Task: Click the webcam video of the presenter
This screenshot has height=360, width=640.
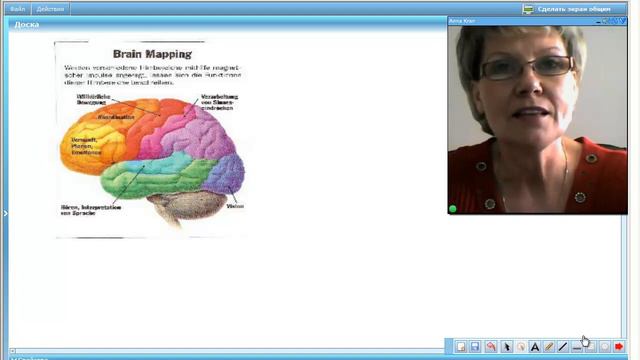Action: 538,120
